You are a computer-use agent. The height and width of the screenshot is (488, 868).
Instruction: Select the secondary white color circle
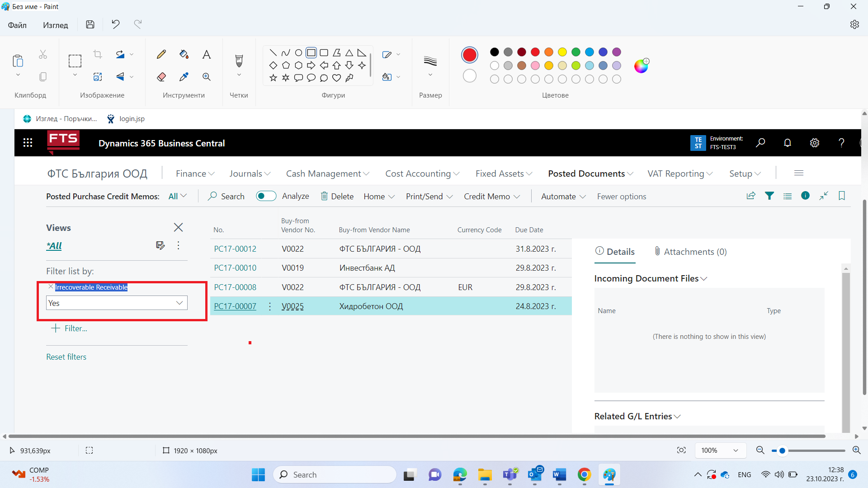(x=470, y=75)
